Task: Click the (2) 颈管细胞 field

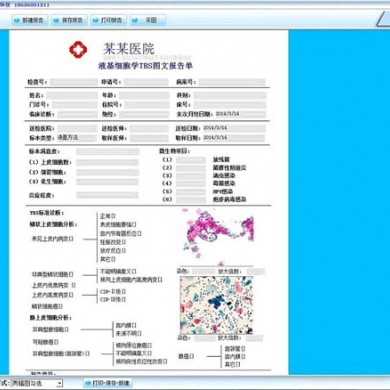Action: point(107,172)
